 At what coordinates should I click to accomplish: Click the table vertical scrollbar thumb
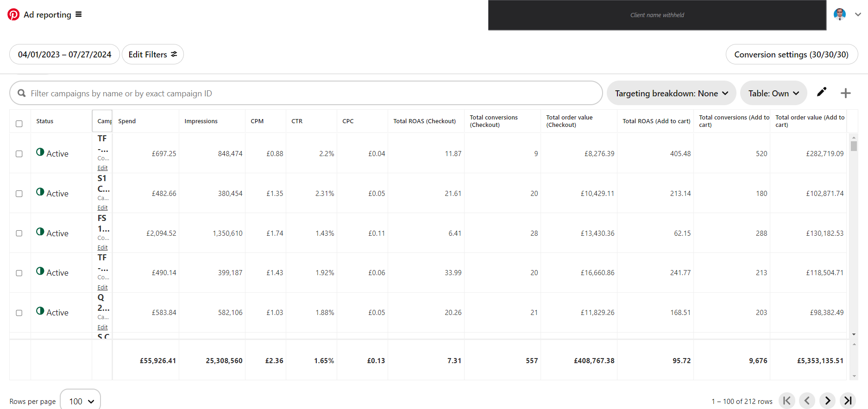coord(854,146)
